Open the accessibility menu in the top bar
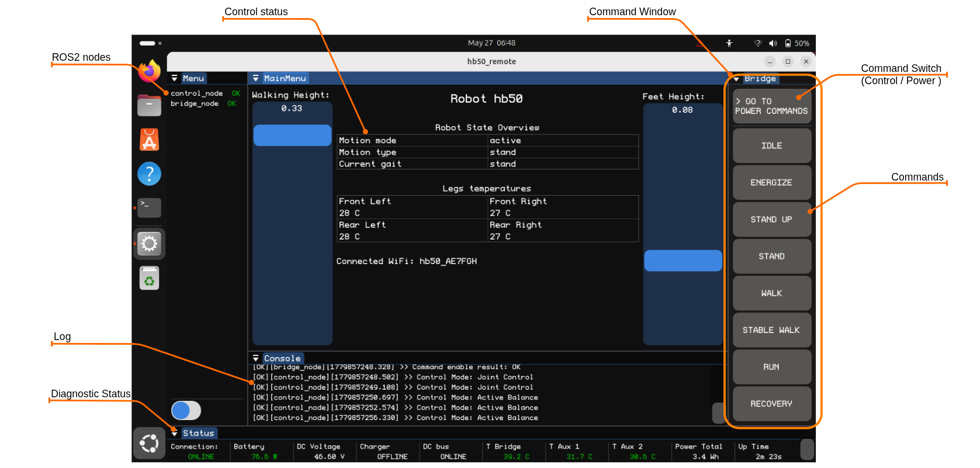The width and height of the screenshot is (980, 468). pyautogui.click(x=729, y=43)
